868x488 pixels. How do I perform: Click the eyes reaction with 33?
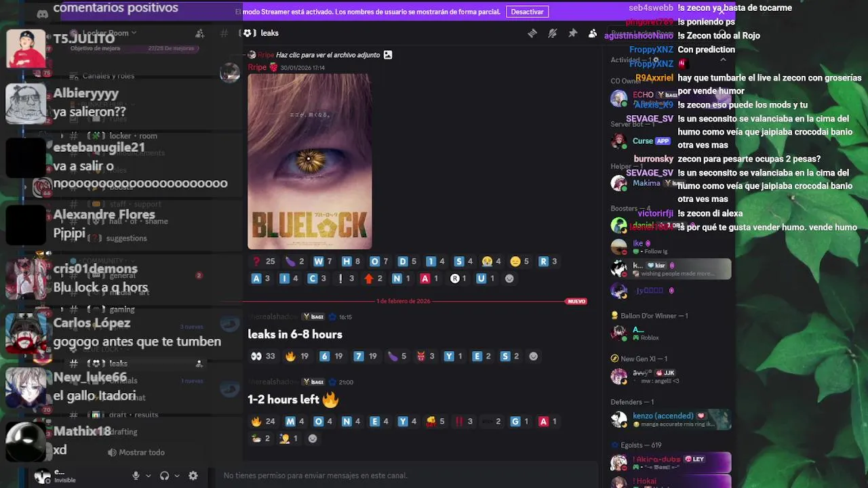[263, 357]
